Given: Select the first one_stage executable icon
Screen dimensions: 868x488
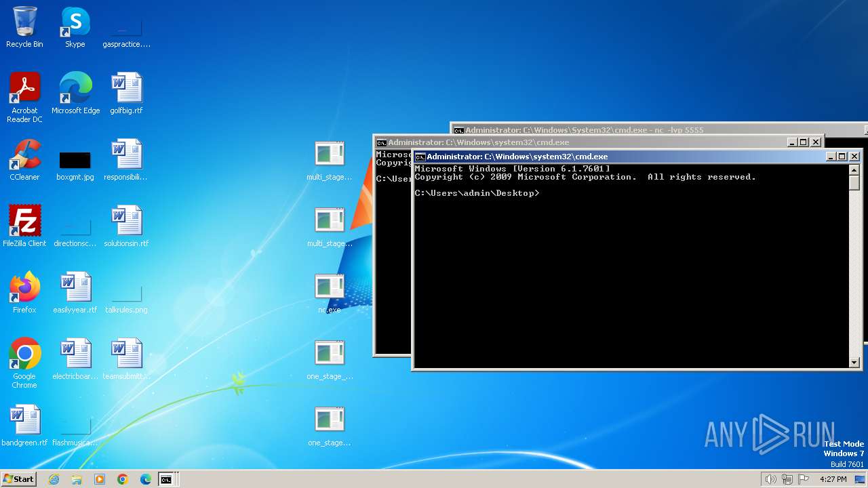Looking at the screenshot, I should pos(330,359).
